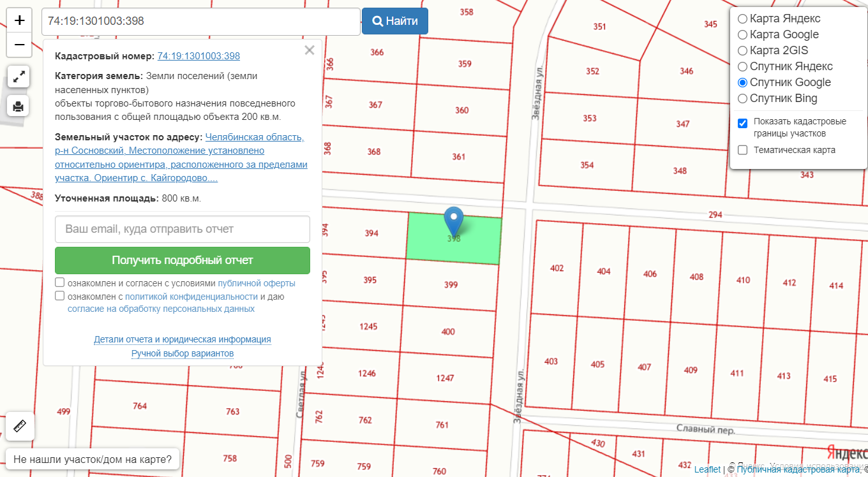Image resolution: width=868 pixels, height=477 pixels.
Task: Print the cadastral map
Action: (x=19, y=105)
